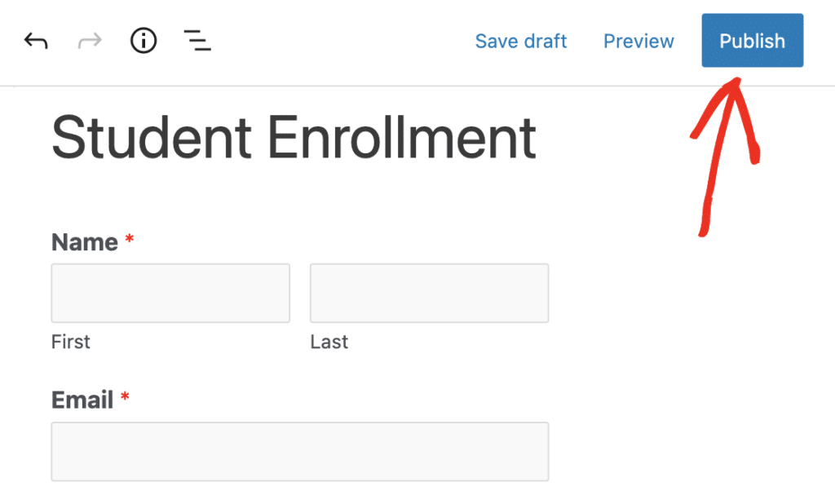The width and height of the screenshot is (835, 504).
Task: Open the Preview options
Action: (x=638, y=41)
